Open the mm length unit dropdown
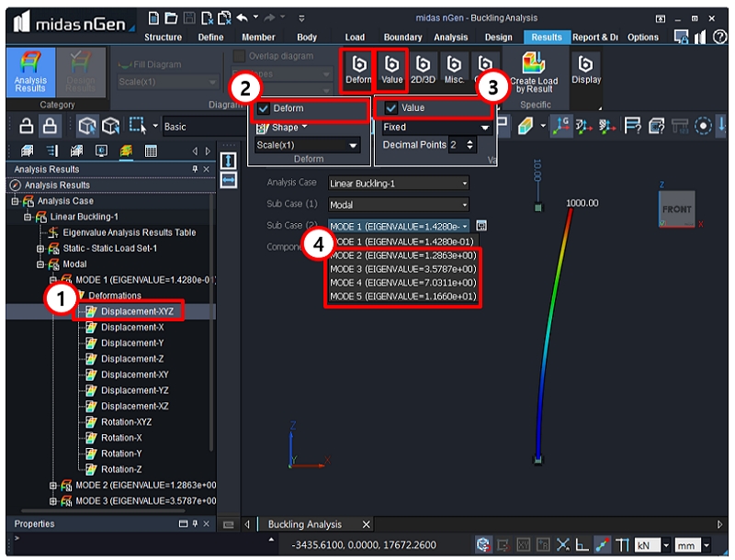Image resolution: width=735 pixels, height=560 pixels. [x=706, y=545]
